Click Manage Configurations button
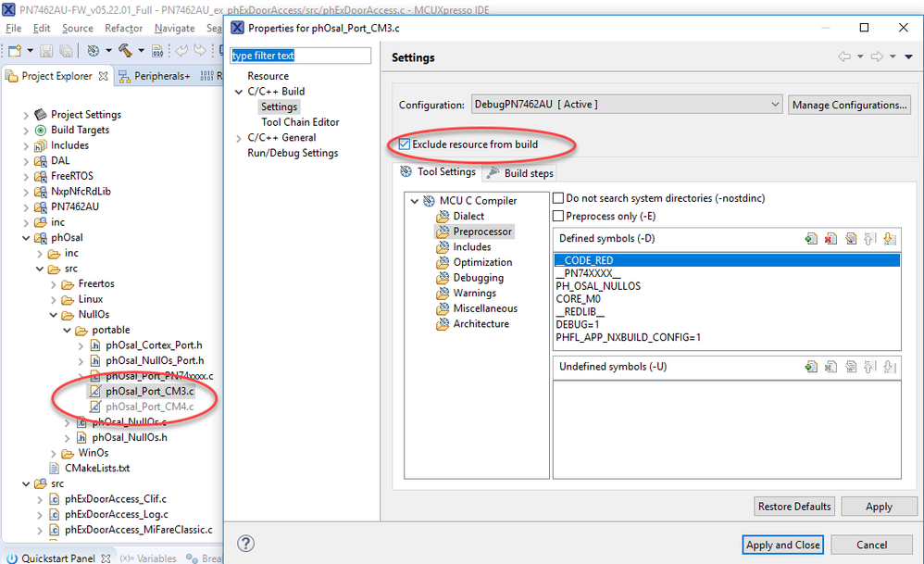The height and width of the screenshot is (564, 924). (849, 105)
